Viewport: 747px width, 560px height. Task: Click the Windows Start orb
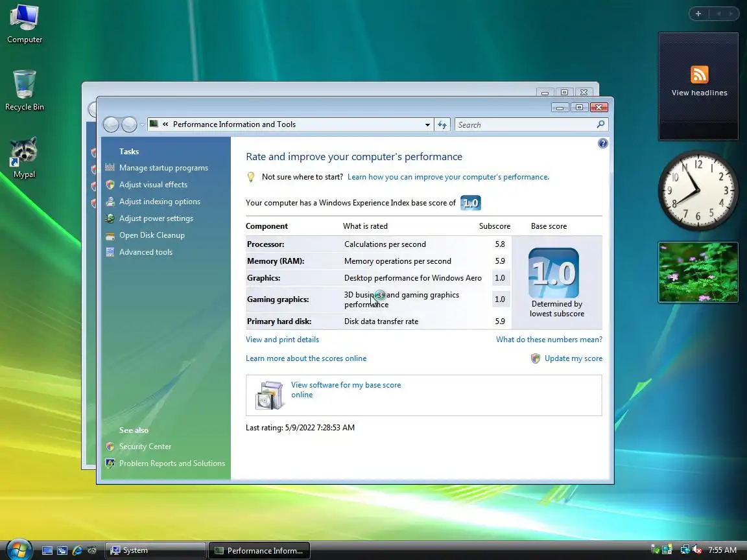click(19, 550)
